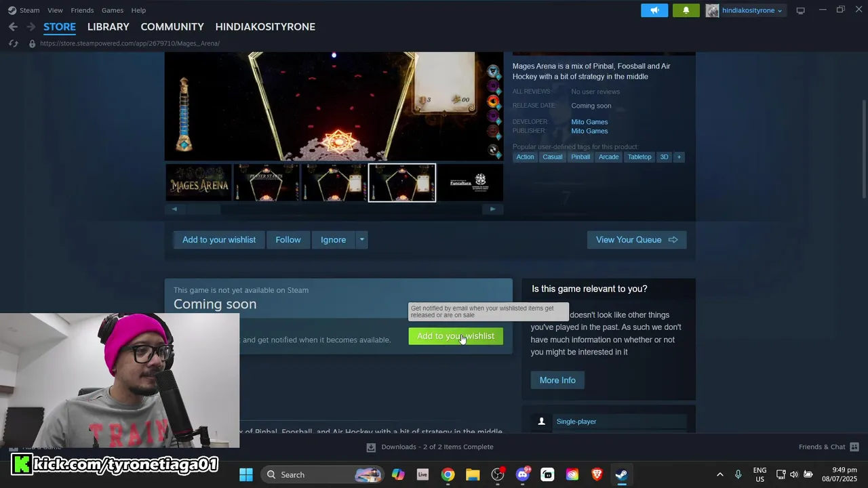The width and height of the screenshot is (868, 488).
Task: Click Add to your wishlist under media
Action: pos(219,240)
